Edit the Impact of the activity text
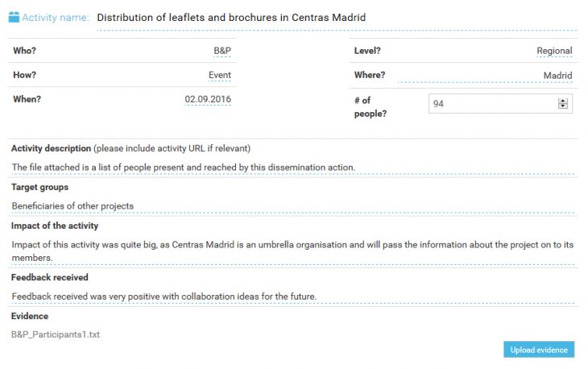Image resolution: width=588 pixels, height=369 pixels. point(293,251)
